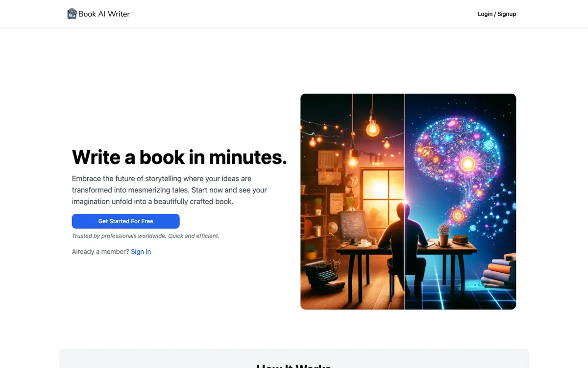Click the "Already a member?" text

point(100,252)
